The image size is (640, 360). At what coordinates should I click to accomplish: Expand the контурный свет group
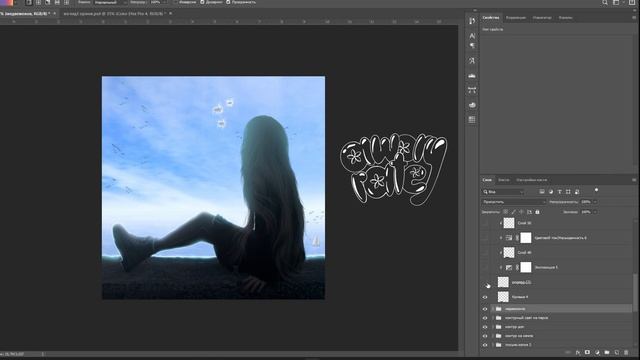(493, 318)
